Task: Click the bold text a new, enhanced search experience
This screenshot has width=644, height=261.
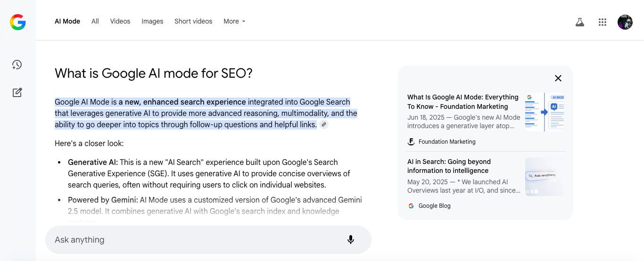Action: point(182,102)
